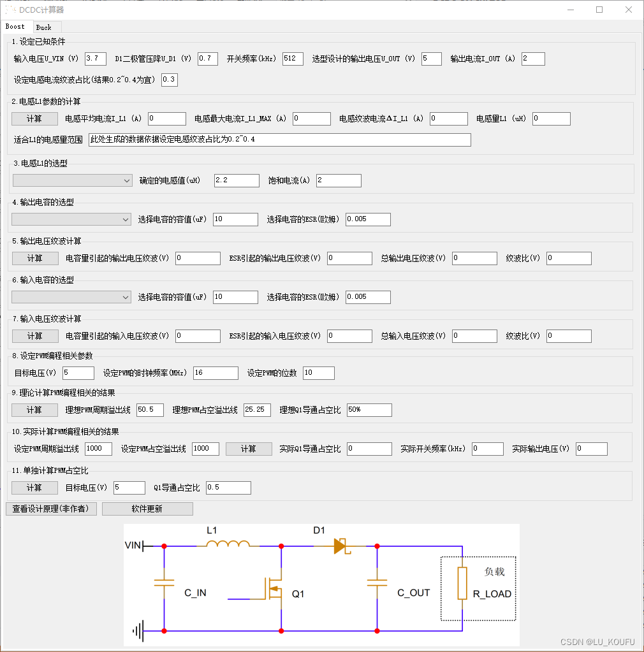644x652 pixels.
Task: Click 计算 button in section 2 inductor parameters
Action: point(34,119)
